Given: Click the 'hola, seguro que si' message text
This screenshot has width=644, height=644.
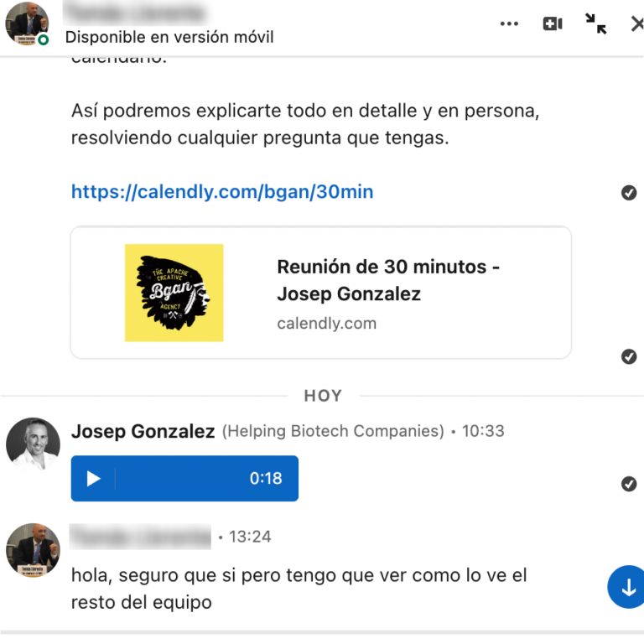Looking at the screenshot, I should tap(299, 589).
